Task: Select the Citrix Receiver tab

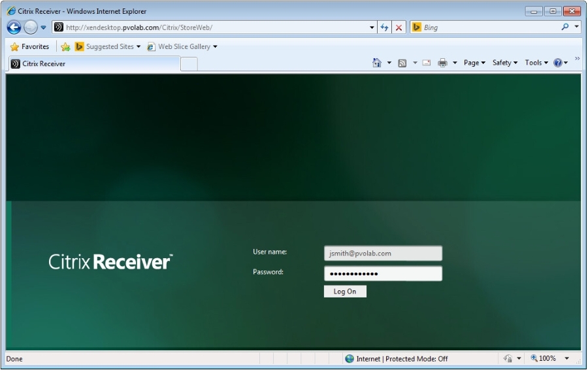Action: [x=93, y=64]
